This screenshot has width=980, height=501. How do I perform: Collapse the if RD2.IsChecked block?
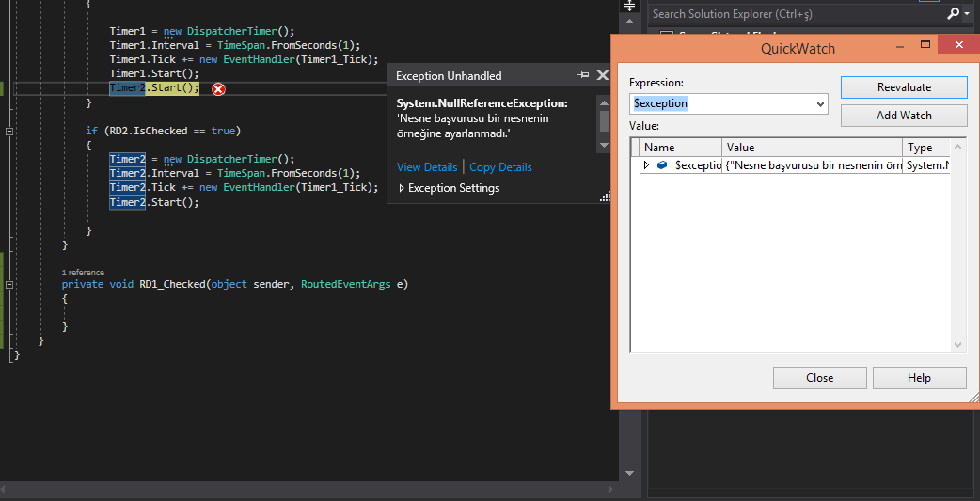pyautogui.click(x=8, y=132)
